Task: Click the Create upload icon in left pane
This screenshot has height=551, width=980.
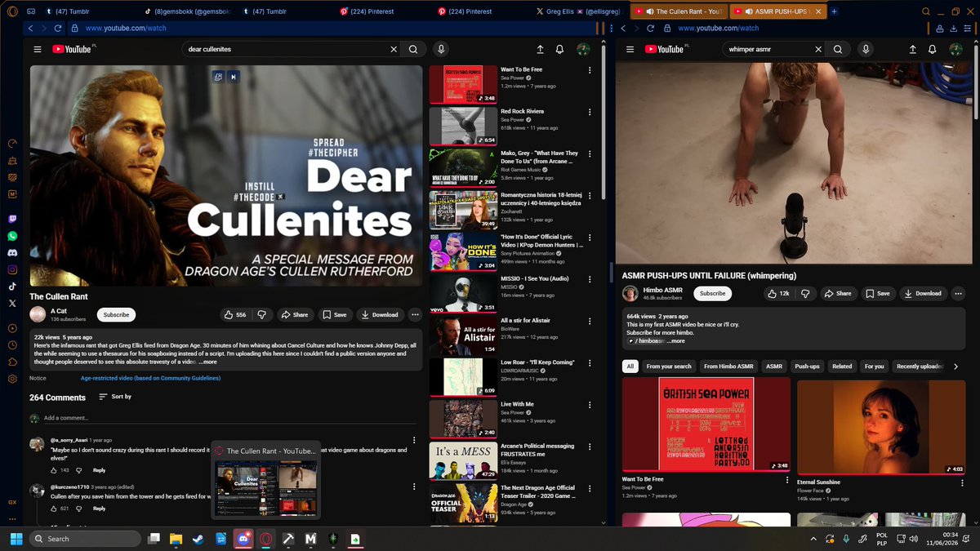Action: (x=540, y=49)
